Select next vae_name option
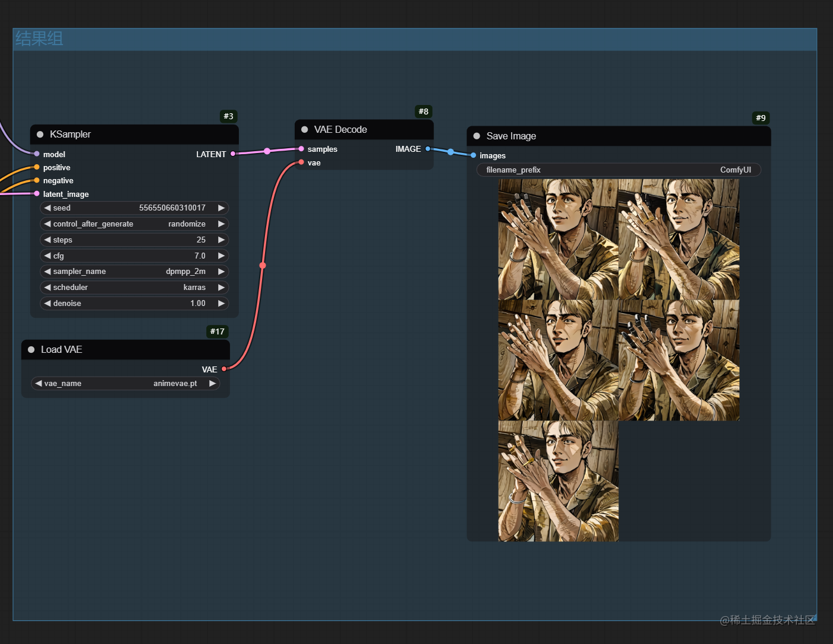833x644 pixels. 212,384
